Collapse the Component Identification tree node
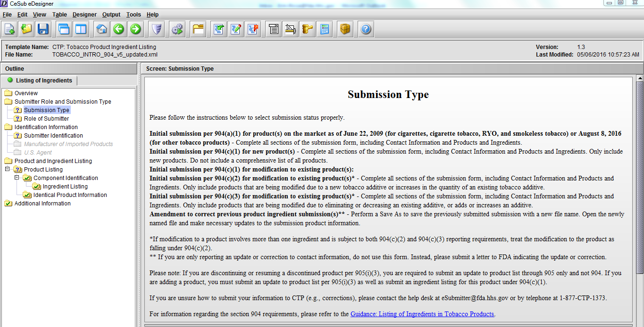Screen dimensions: 644x327 pos(17,178)
